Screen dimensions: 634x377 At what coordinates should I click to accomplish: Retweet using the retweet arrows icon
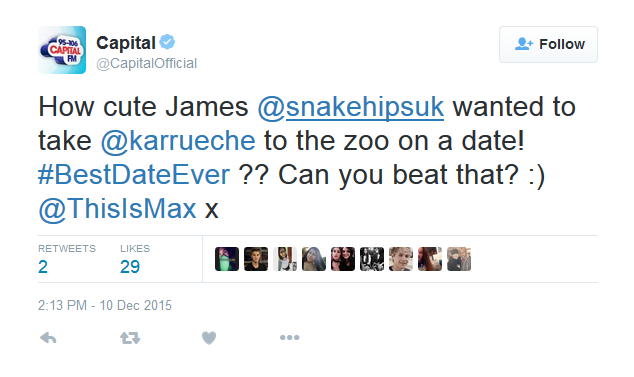(130, 338)
